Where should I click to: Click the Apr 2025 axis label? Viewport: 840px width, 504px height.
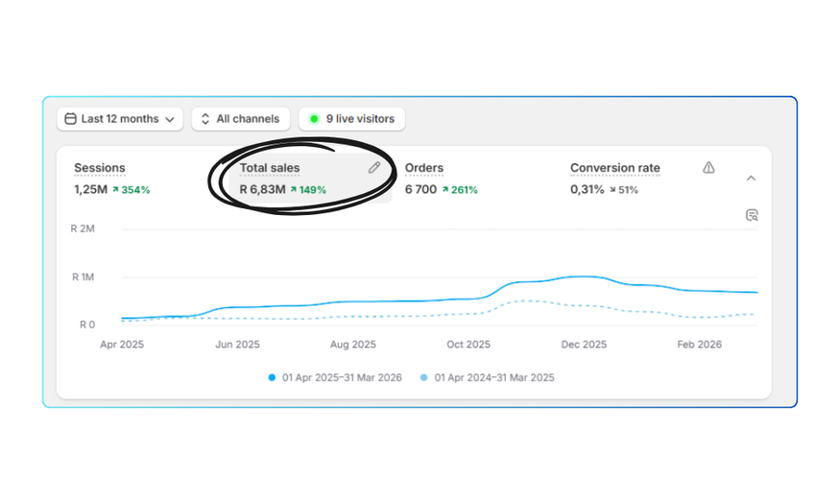pos(122,345)
